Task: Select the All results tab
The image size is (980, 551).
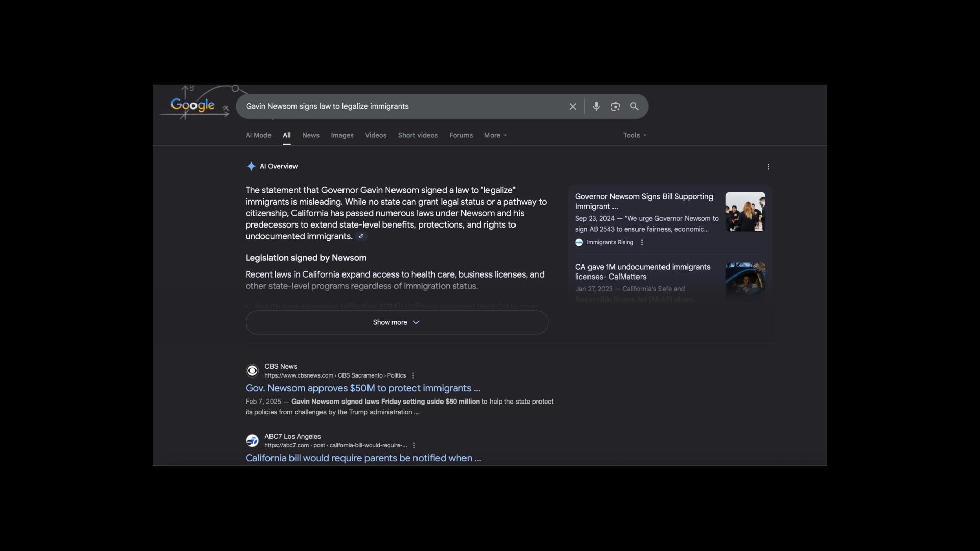Action: pyautogui.click(x=287, y=135)
